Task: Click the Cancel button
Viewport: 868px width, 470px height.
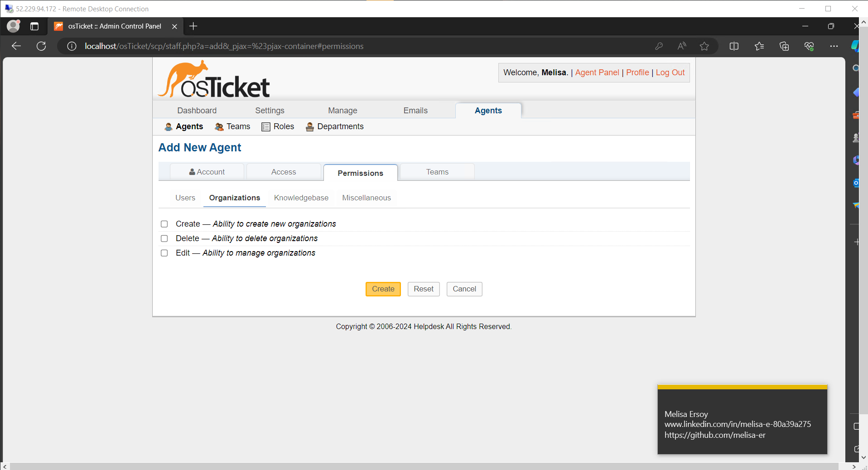Action: (x=464, y=289)
